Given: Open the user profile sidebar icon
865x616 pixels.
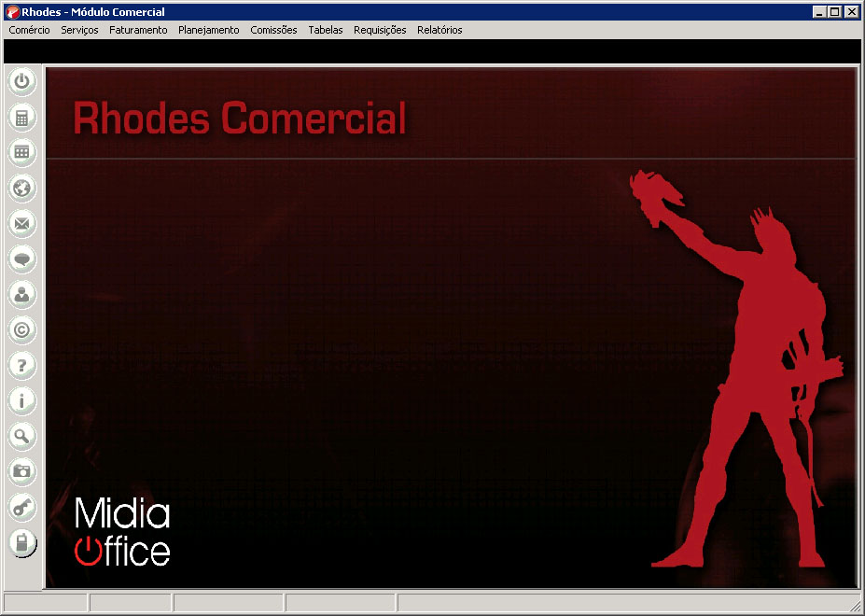Looking at the screenshot, I should point(22,294).
